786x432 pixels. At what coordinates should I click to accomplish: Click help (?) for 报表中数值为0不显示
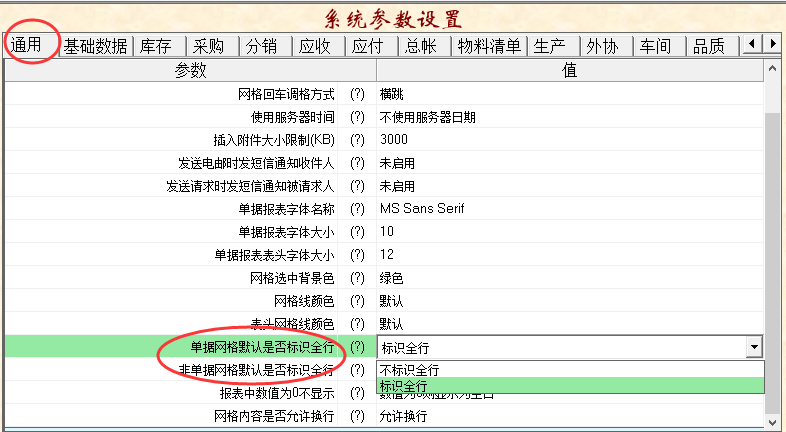click(x=357, y=393)
